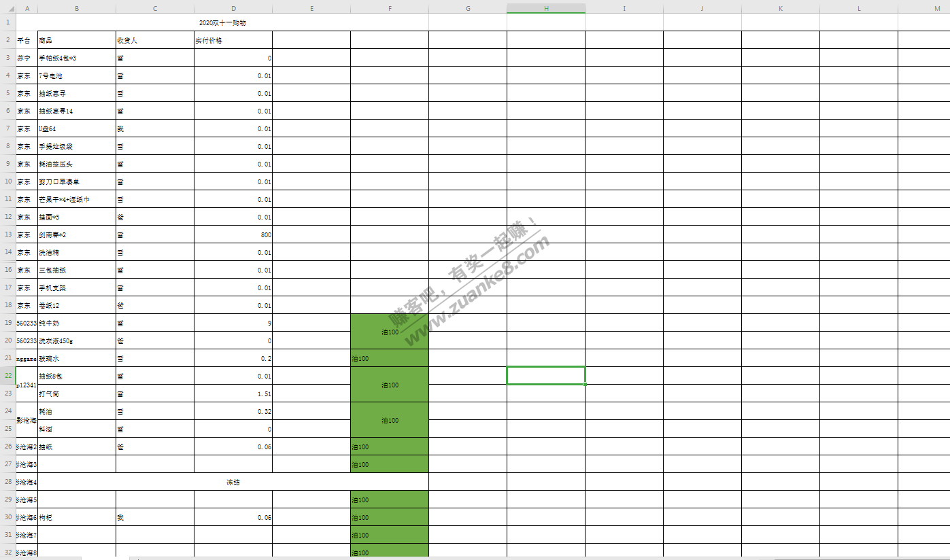Click the '剑南春*2' cell
The width and height of the screenshot is (950, 560).
click(77, 234)
